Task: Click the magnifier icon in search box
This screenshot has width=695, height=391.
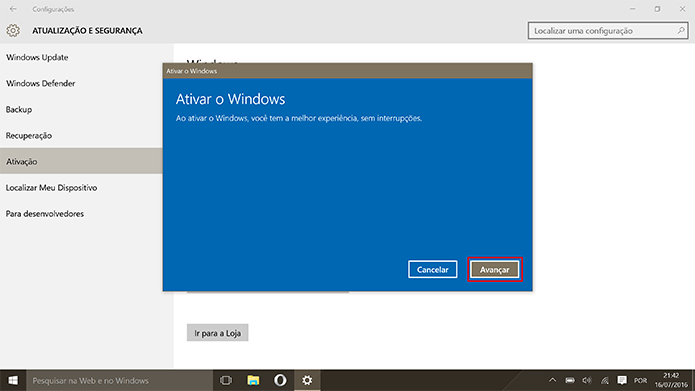Action: pyautogui.click(x=681, y=31)
